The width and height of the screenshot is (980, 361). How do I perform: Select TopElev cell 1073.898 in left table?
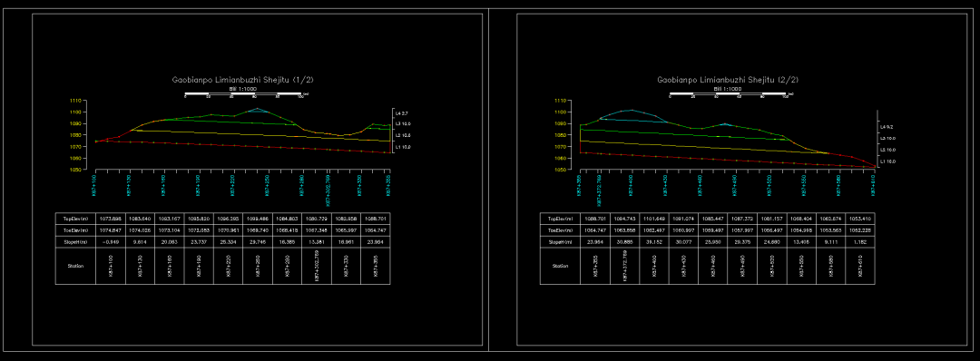pyautogui.click(x=112, y=219)
